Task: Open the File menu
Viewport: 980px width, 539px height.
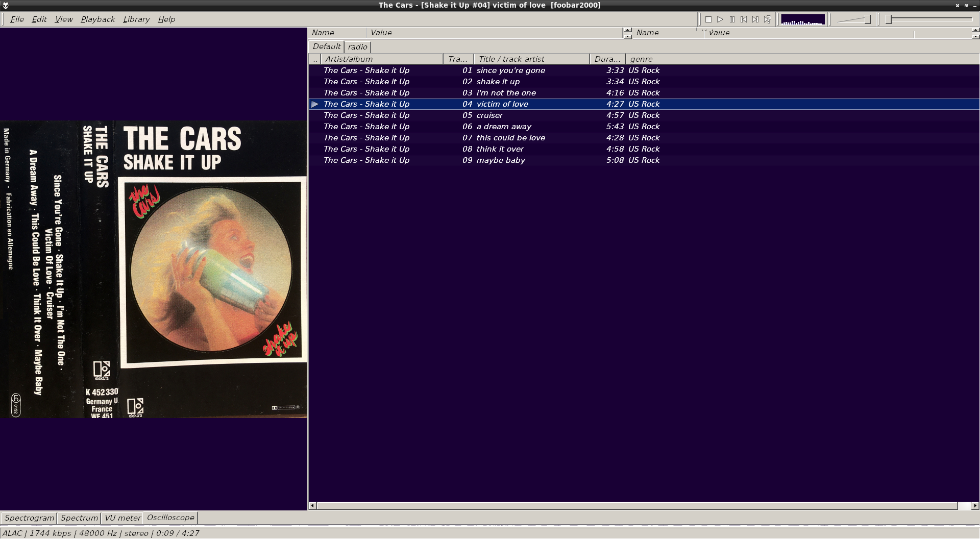Action: tap(17, 19)
